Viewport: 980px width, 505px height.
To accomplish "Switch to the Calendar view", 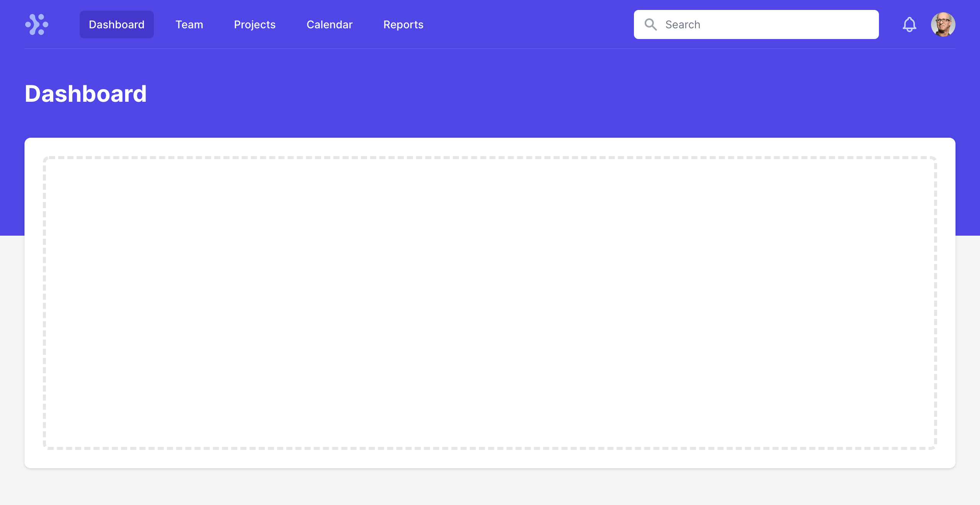I will point(329,24).
